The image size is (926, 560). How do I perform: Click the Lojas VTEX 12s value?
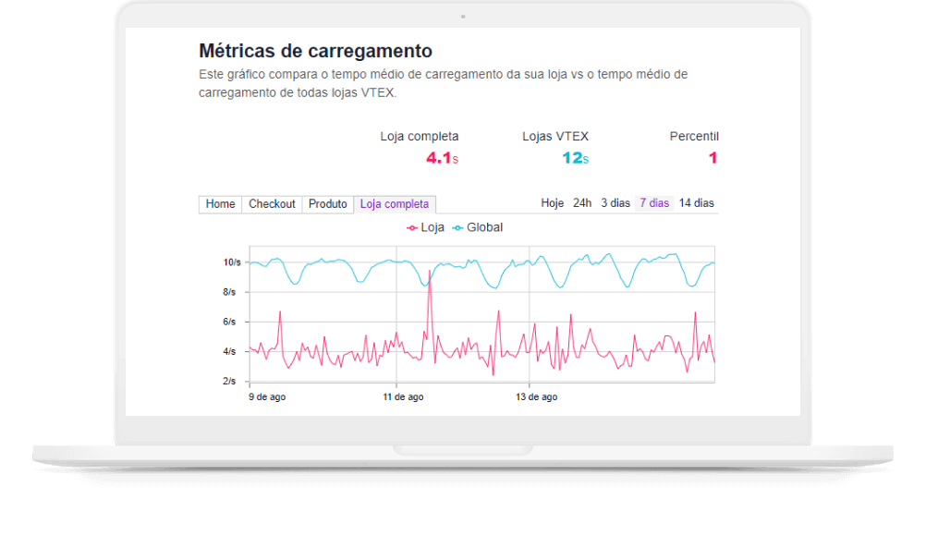(x=575, y=158)
